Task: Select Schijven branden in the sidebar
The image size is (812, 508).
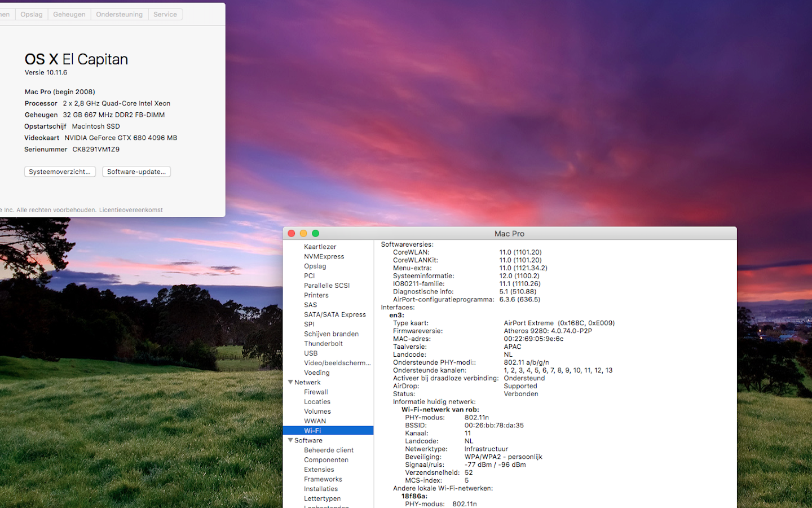Action: coord(332,334)
